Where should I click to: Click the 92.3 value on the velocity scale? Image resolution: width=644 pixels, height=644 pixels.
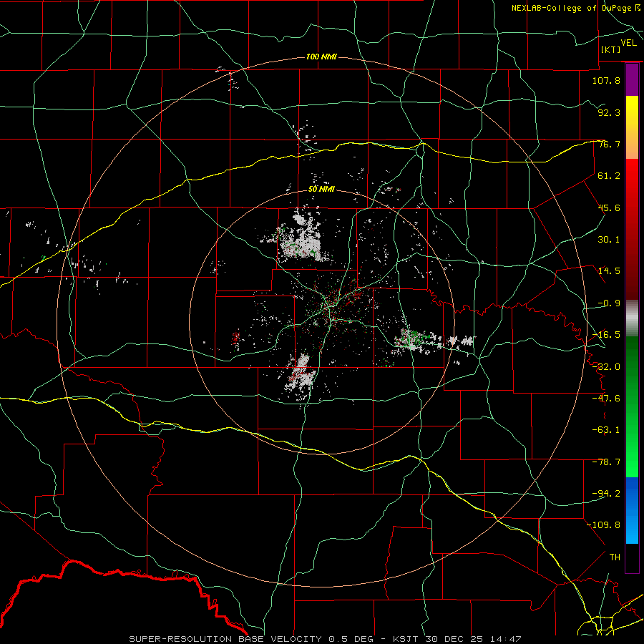609,112
